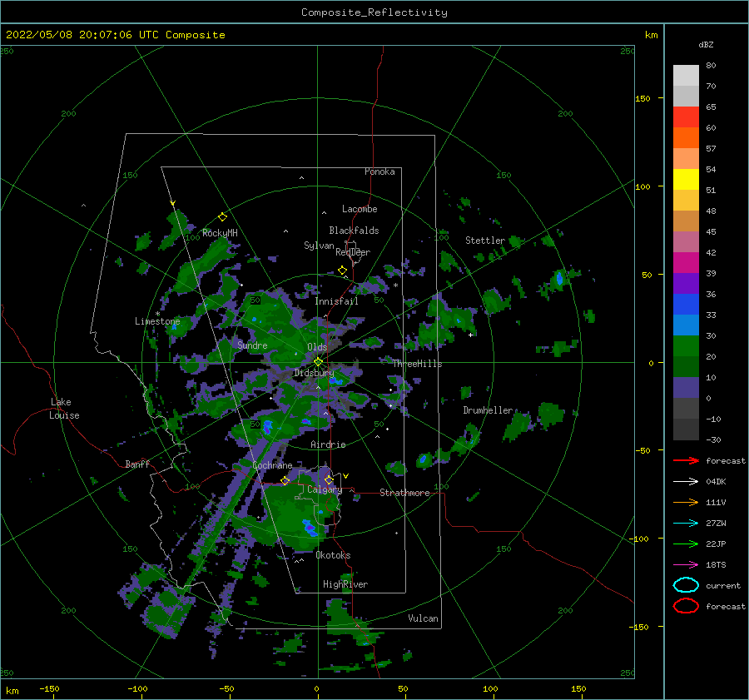
Task: Click the Composite_Reflectivity title text
Action: pyautogui.click(x=374, y=12)
